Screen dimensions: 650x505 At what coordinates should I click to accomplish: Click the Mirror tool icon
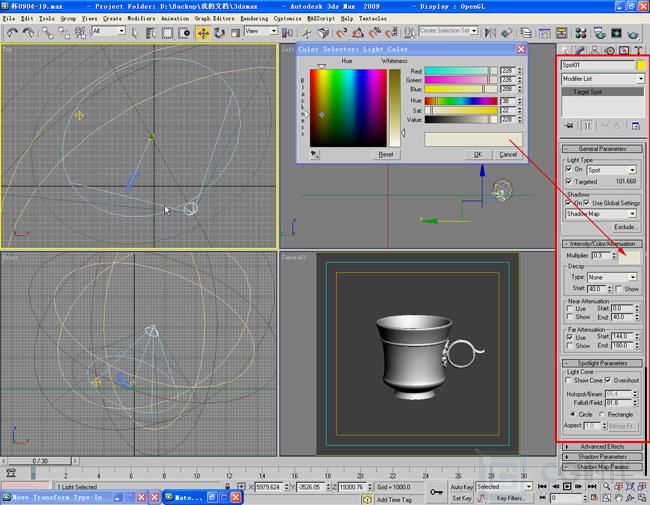[490, 33]
